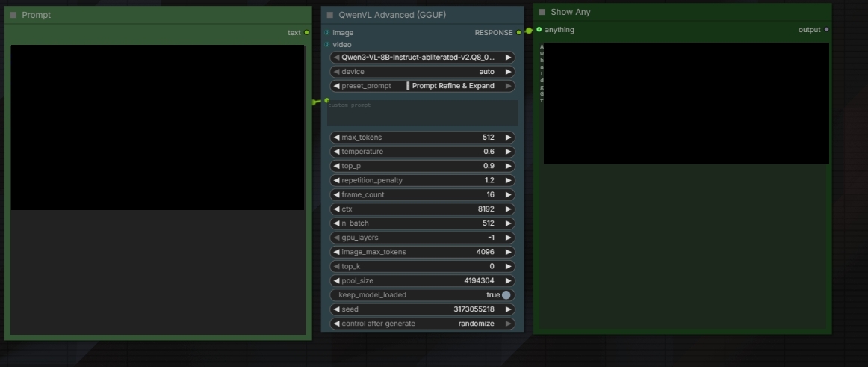Click the video input socket
The width and height of the screenshot is (868, 367).
coord(326,44)
